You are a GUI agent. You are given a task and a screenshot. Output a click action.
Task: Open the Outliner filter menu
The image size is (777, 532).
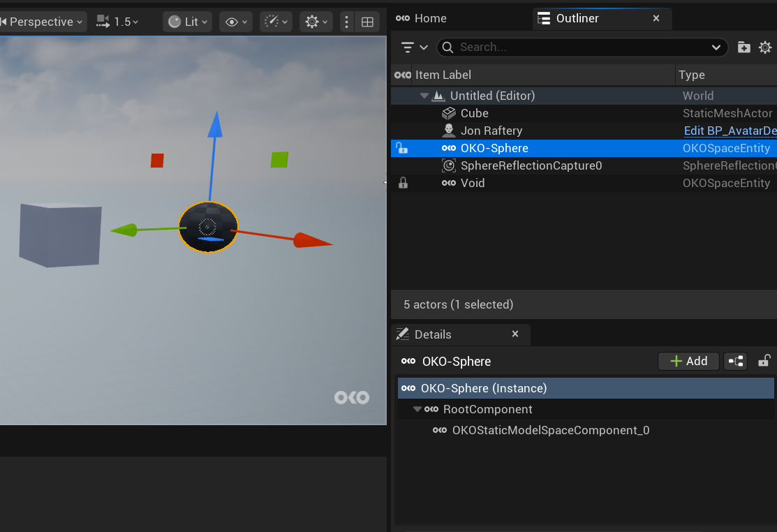coord(414,47)
